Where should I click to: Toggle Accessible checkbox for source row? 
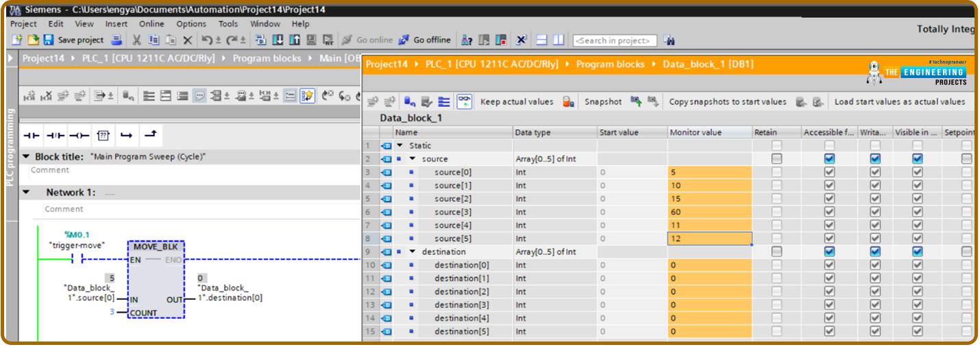tap(829, 159)
